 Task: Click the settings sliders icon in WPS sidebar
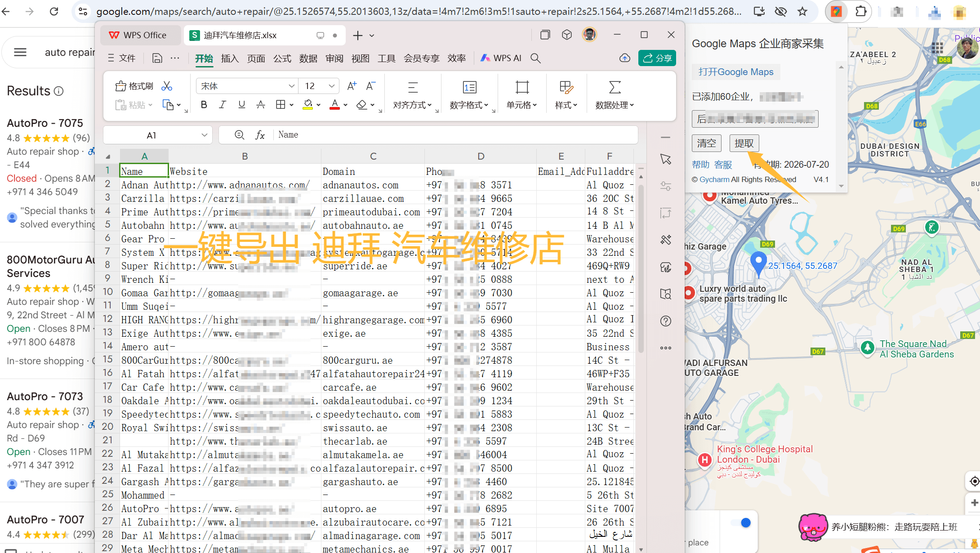click(666, 186)
